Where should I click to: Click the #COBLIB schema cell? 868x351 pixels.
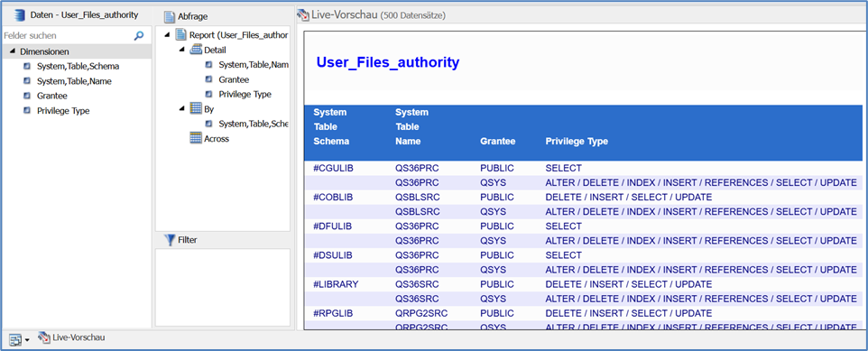point(333,197)
